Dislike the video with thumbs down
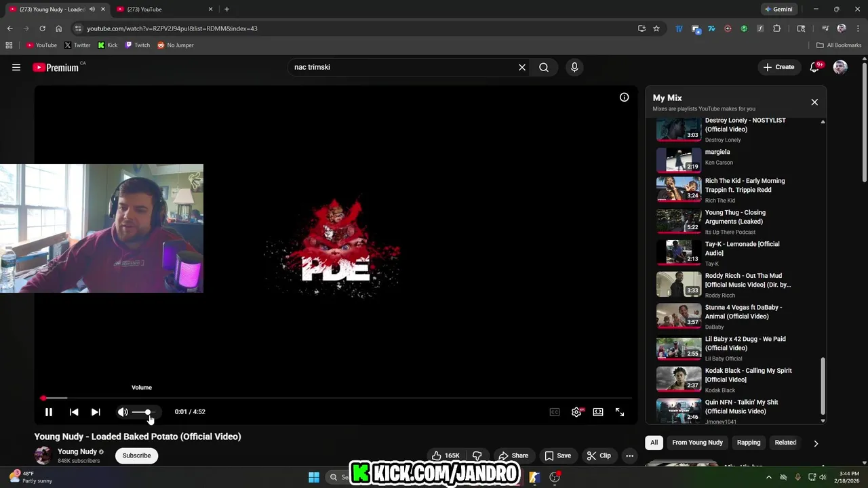The height and width of the screenshot is (488, 868). pos(477,455)
